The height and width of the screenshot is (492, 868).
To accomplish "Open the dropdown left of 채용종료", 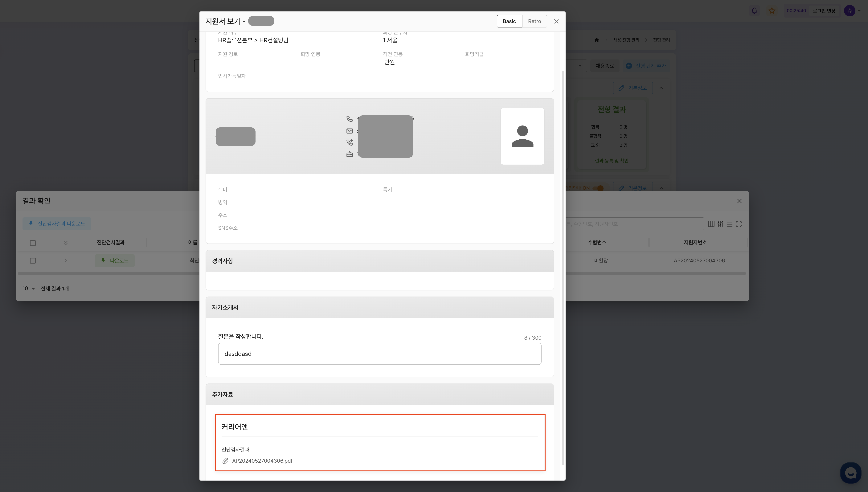I will tap(577, 66).
